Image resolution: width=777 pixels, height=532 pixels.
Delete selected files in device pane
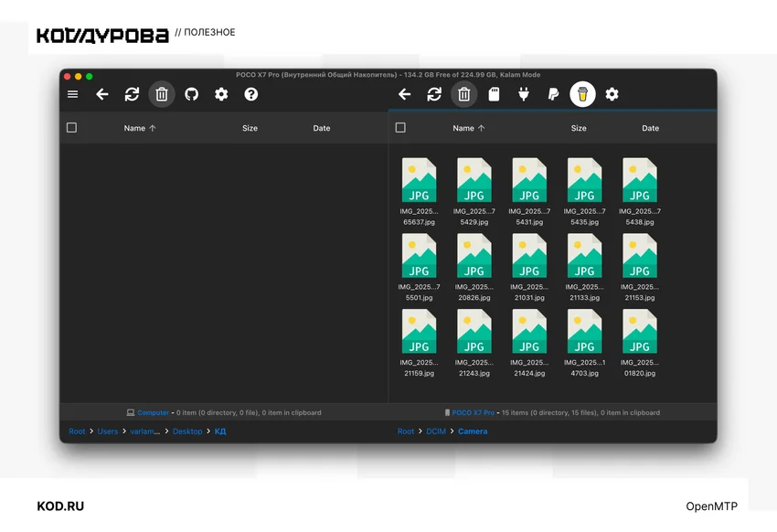[x=463, y=94]
